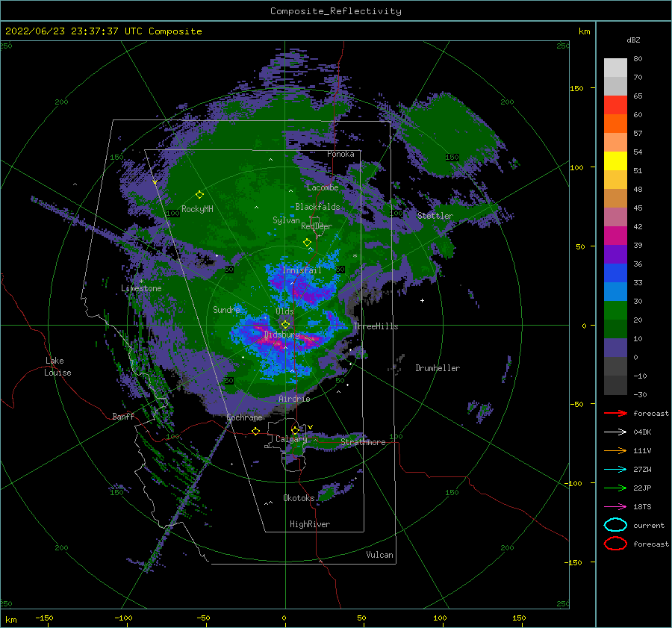The height and width of the screenshot is (628, 672).
Task: Click the yellow diamond marker near RockyMH
Action: point(199,195)
